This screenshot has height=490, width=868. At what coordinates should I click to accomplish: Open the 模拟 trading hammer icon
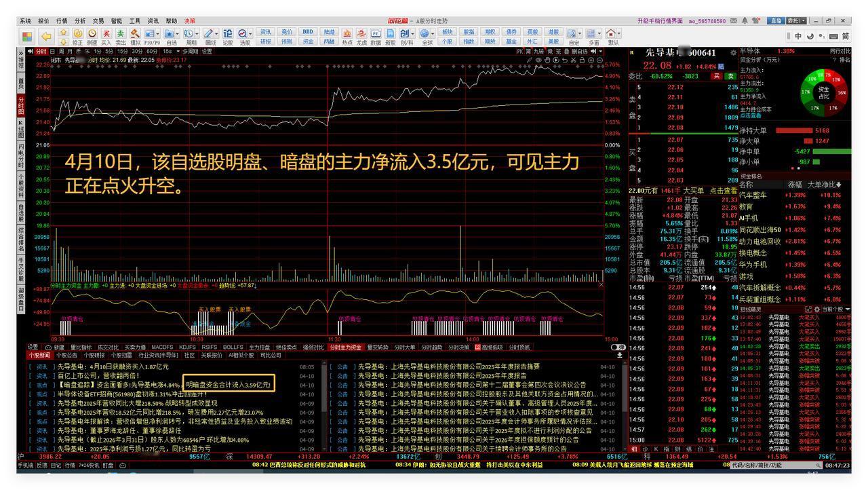click(135, 33)
